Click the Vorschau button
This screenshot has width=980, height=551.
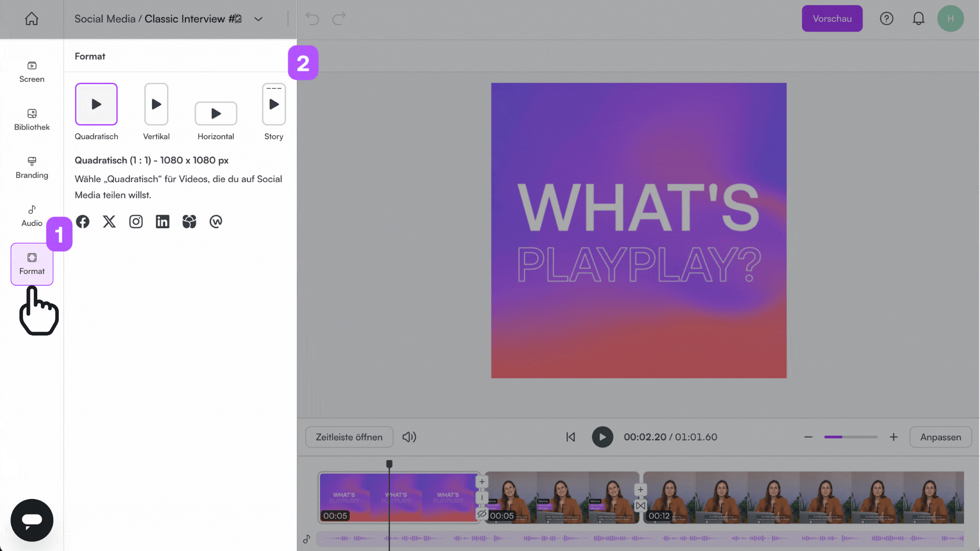832,18
